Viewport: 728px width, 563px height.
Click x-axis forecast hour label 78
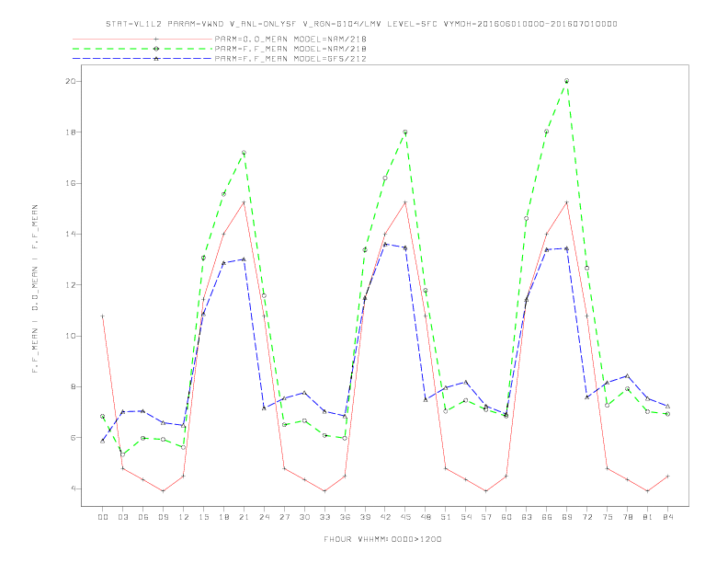pyautogui.click(x=628, y=517)
